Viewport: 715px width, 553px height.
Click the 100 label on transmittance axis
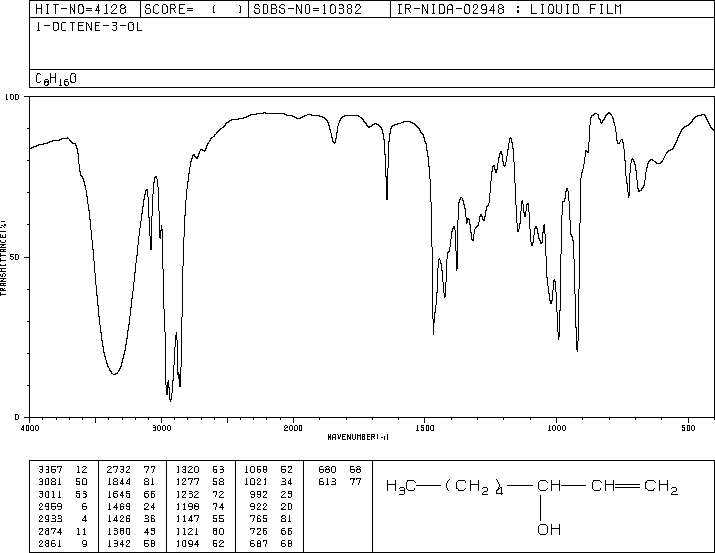[12, 97]
